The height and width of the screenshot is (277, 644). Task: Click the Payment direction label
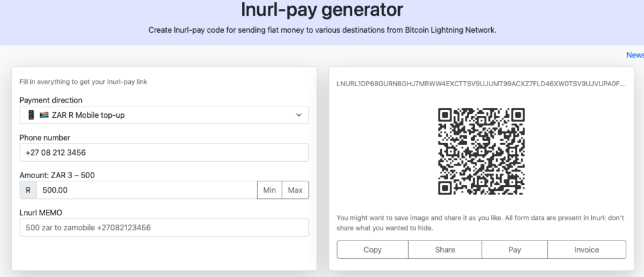(51, 100)
